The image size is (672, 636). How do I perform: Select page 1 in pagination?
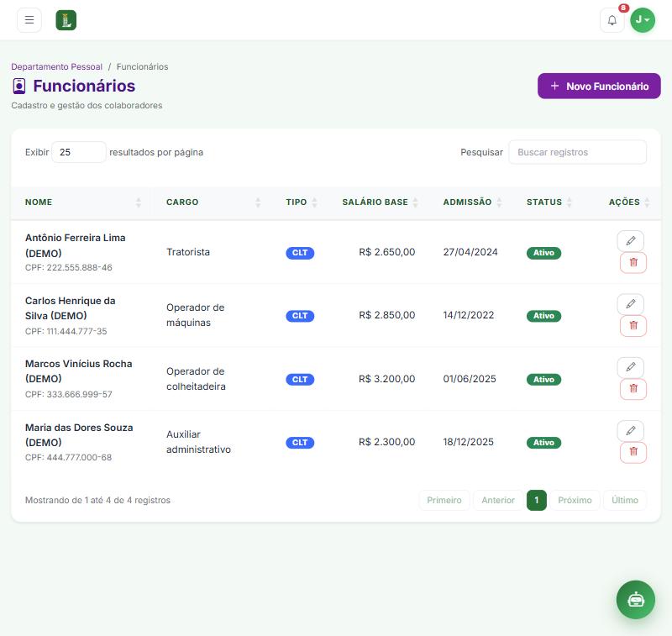(537, 500)
